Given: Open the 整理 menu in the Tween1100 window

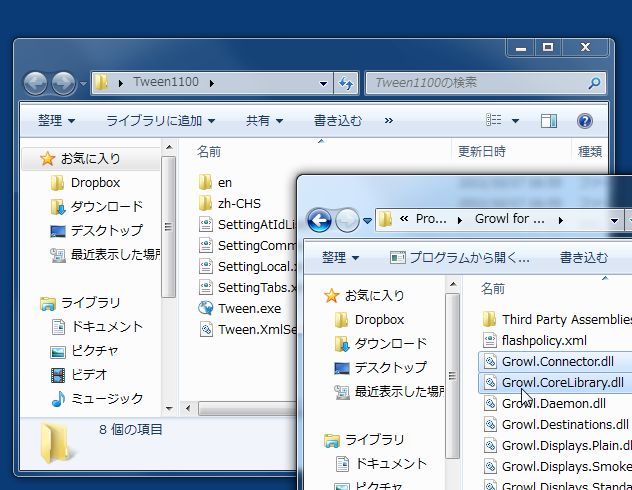Looking at the screenshot, I should (x=56, y=120).
